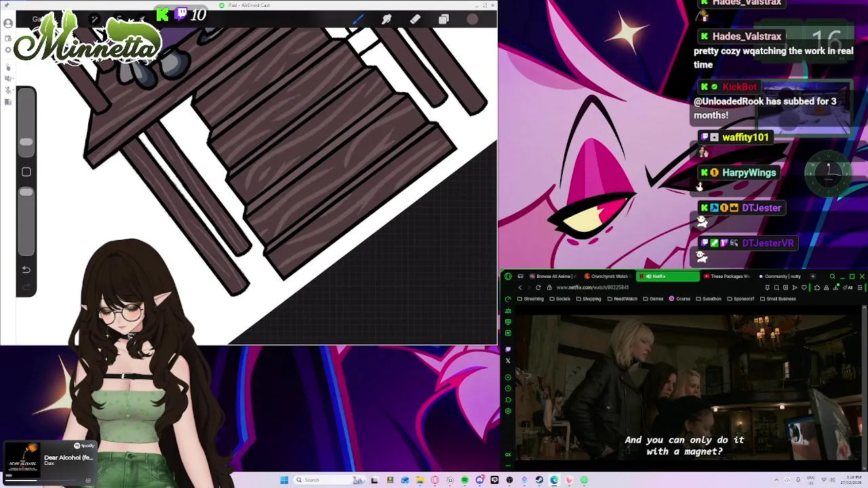Open Spotify from the taskbar
The width and height of the screenshot is (868, 488).
pos(465,480)
